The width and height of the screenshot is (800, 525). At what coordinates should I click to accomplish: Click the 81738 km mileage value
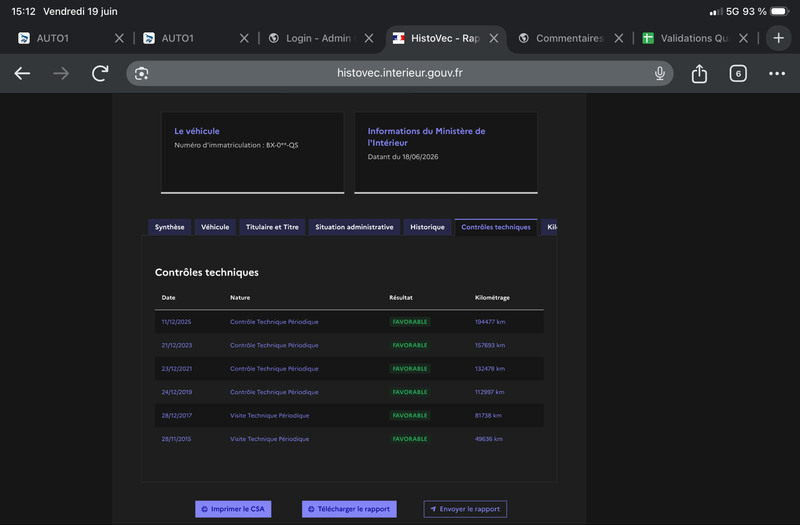[488, 416]
